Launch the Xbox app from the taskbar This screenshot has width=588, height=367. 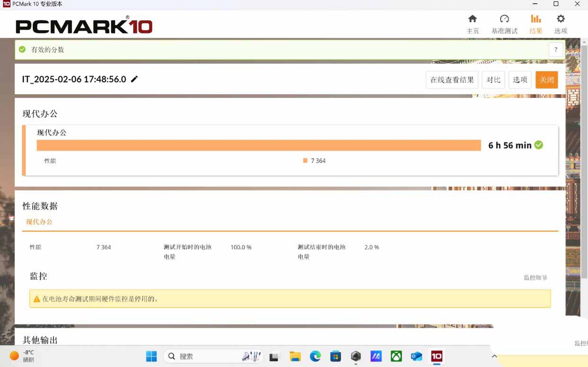[396, 356]
